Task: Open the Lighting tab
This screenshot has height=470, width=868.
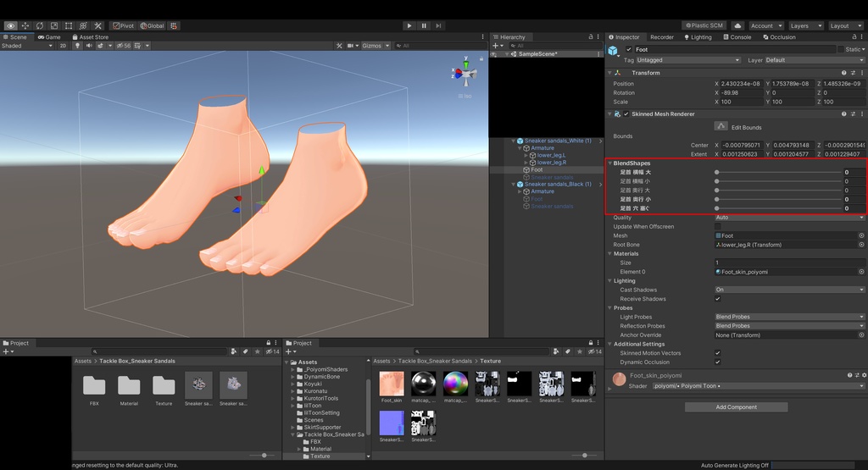Action: coord(698,37)
